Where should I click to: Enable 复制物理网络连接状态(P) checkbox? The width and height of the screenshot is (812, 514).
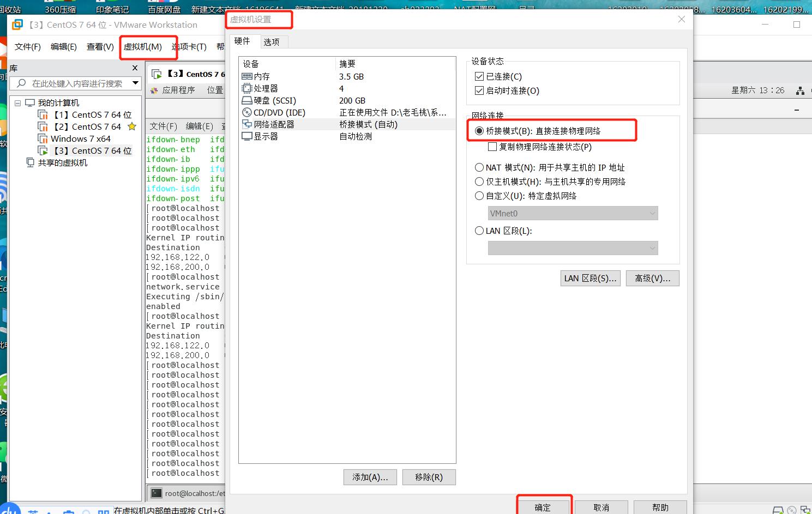coord(492,147)
